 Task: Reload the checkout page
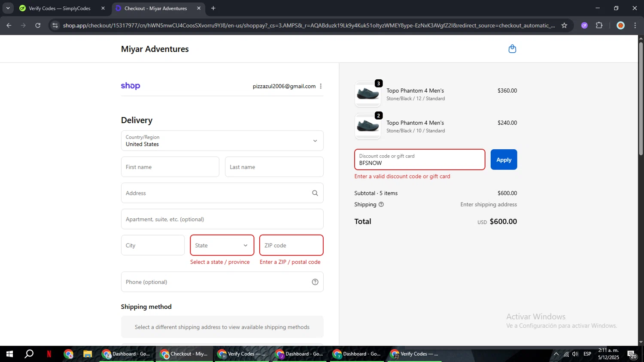[x=38, y=25]
